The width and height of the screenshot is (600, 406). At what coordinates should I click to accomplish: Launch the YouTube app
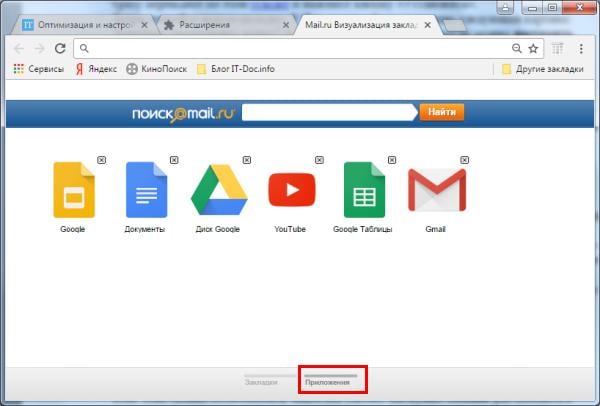291,189
